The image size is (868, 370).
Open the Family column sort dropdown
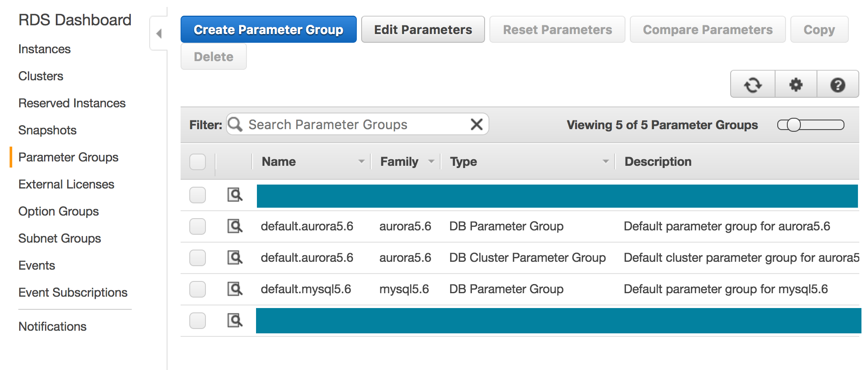(431, 161)
